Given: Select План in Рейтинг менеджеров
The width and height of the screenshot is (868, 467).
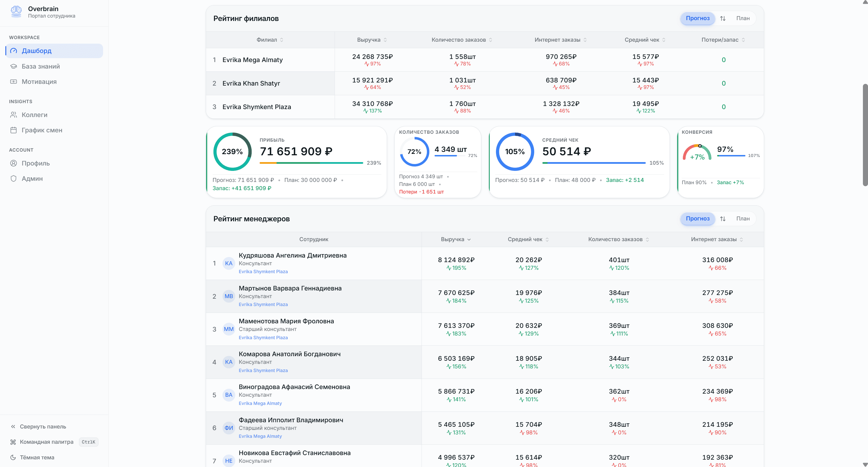Looking at the screenshot, I should coord(743,218).
